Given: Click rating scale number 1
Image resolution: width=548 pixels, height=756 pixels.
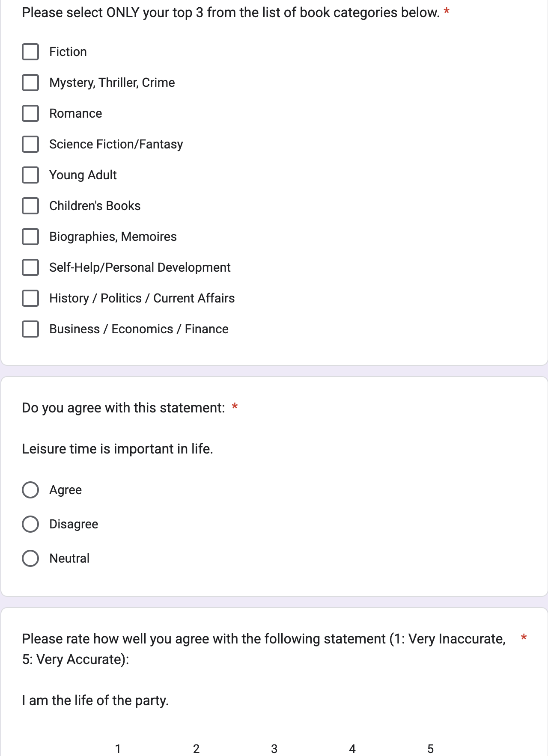Looking at the screenshot, I should click(118, 749).
